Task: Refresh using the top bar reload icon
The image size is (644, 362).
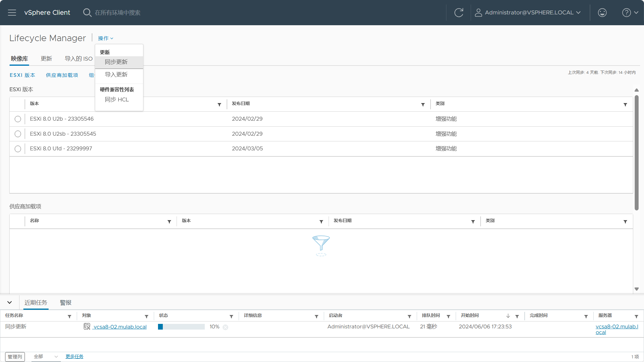Action: (x=459, y=13)
